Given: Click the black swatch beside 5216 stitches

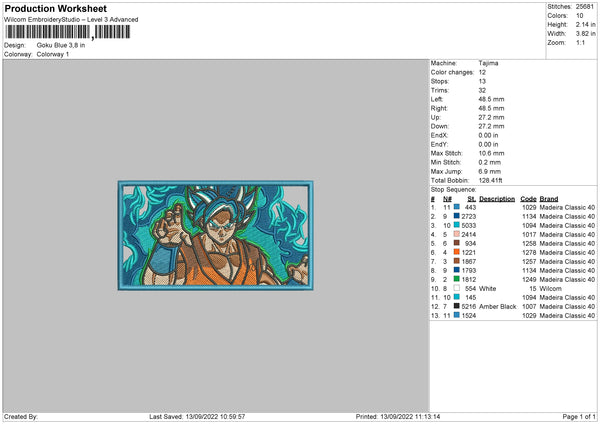Looking at the screenshot, I should pos(457,306).
